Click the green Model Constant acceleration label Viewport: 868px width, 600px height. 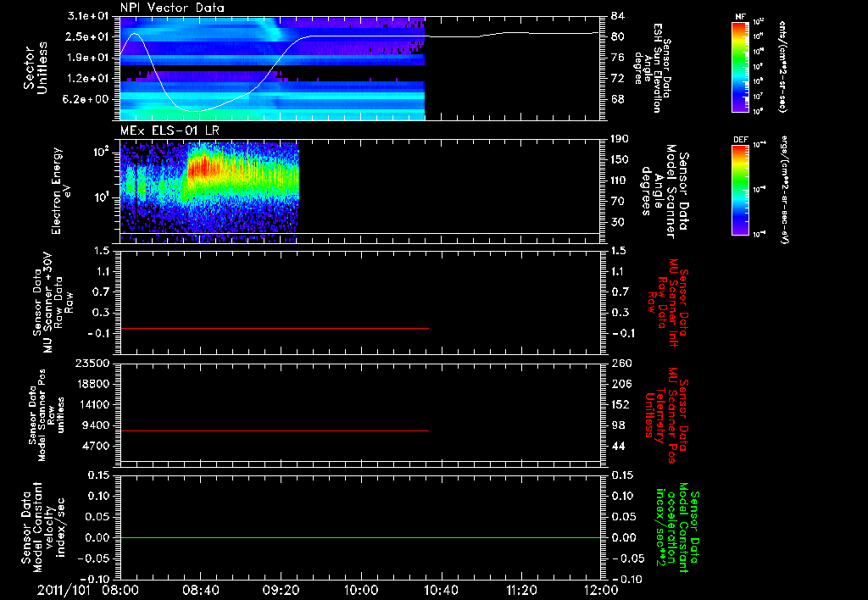pos(676,527)
